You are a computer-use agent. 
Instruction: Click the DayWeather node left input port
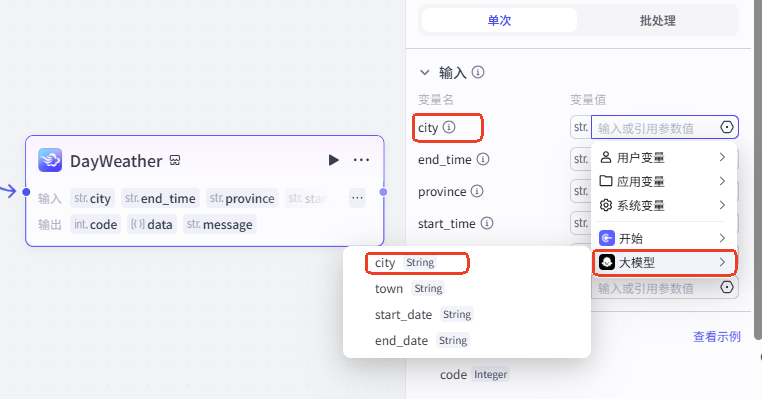pos(26,192)
